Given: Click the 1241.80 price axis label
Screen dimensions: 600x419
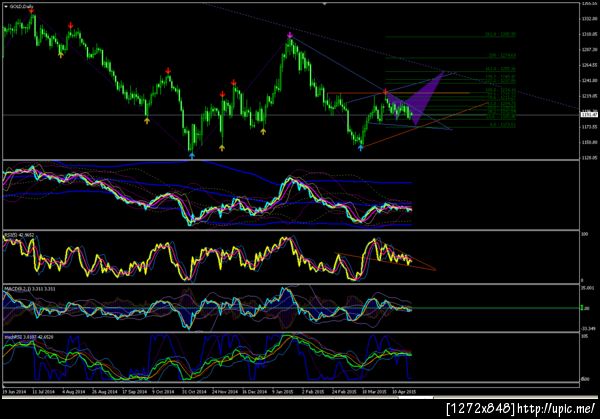Looking at the screenshot, I should pyautogui.click(x=589, y=80).
